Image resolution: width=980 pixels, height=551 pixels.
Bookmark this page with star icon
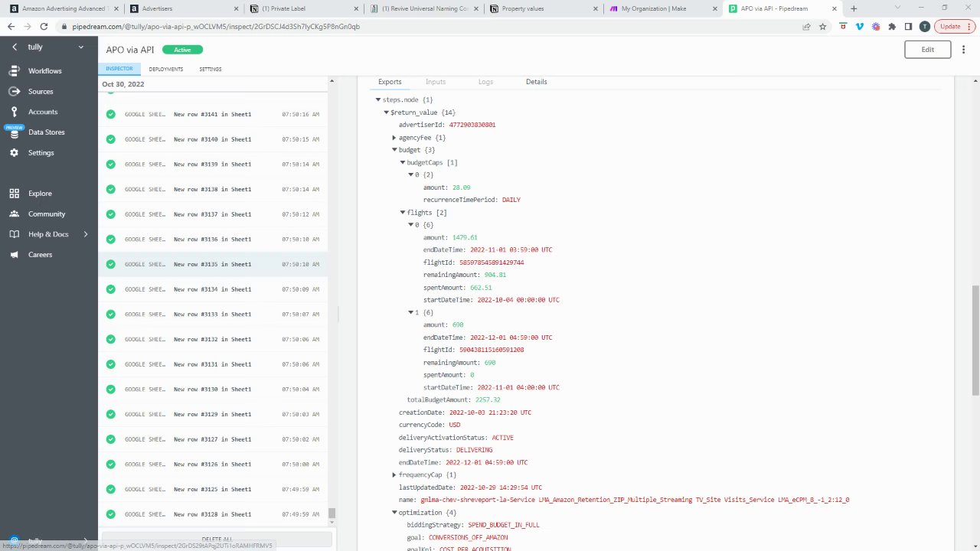823,26
